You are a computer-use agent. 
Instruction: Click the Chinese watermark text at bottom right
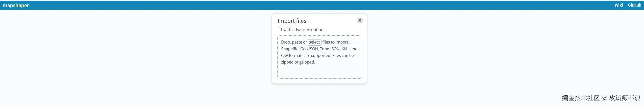(601, 98)
